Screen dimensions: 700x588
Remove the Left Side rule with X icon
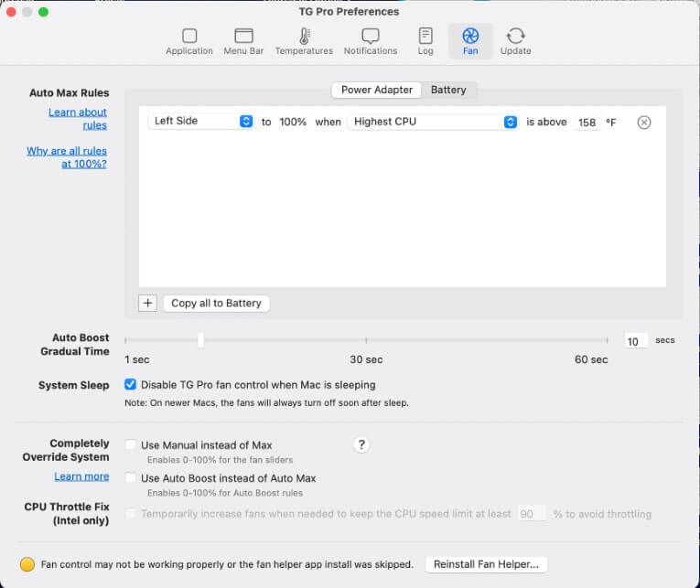644,123
